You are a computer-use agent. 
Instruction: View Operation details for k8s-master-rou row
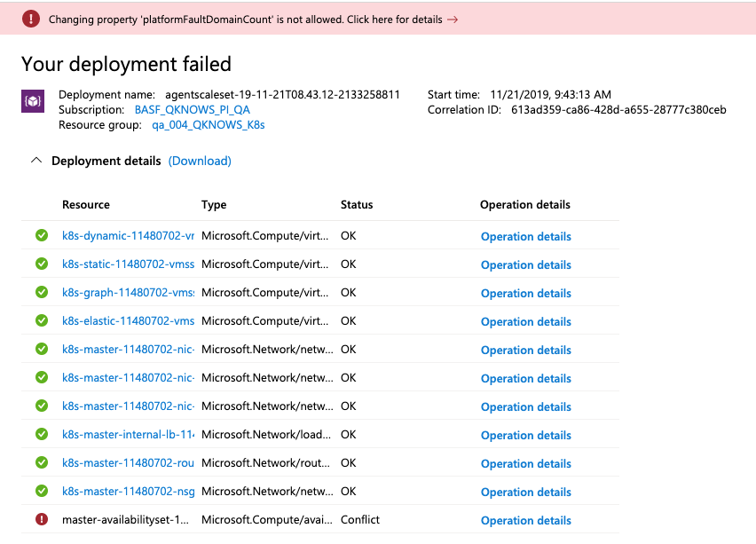525,464
